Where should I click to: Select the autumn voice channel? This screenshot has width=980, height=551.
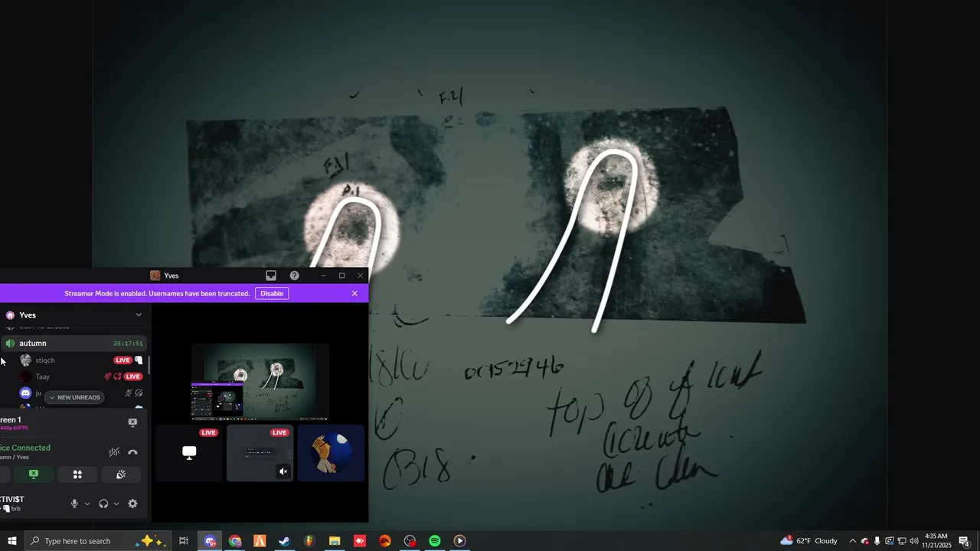(73, 344)
